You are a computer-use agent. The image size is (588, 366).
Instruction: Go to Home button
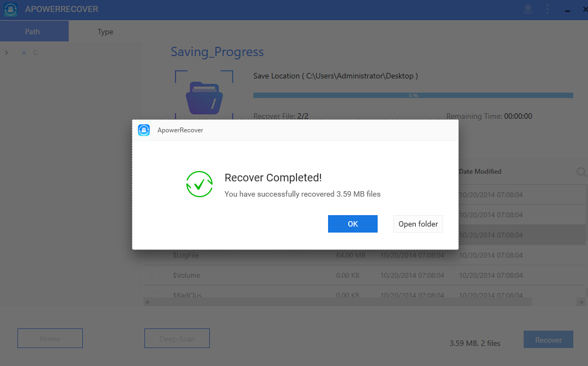pos(50,338)
